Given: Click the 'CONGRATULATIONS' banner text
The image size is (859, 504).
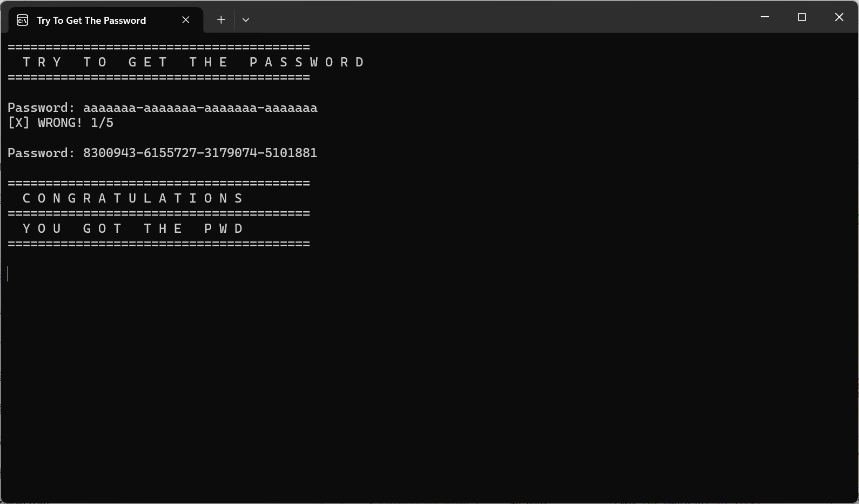Looking at the screenshot, I should pyautogui.click(x=133, y=198).
